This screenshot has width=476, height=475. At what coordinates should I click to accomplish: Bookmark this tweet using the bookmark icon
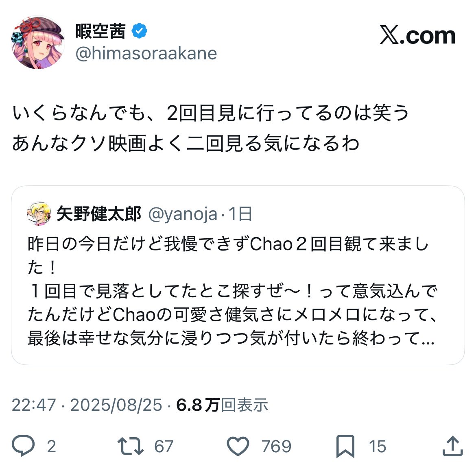pyautogui.click(x=345, y=446)
